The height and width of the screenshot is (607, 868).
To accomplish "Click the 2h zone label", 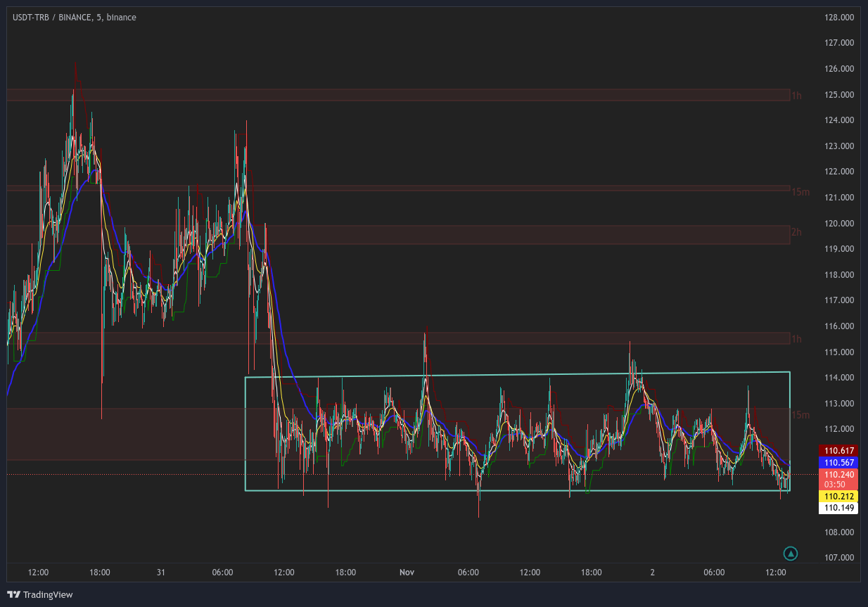I will (796, 232).
